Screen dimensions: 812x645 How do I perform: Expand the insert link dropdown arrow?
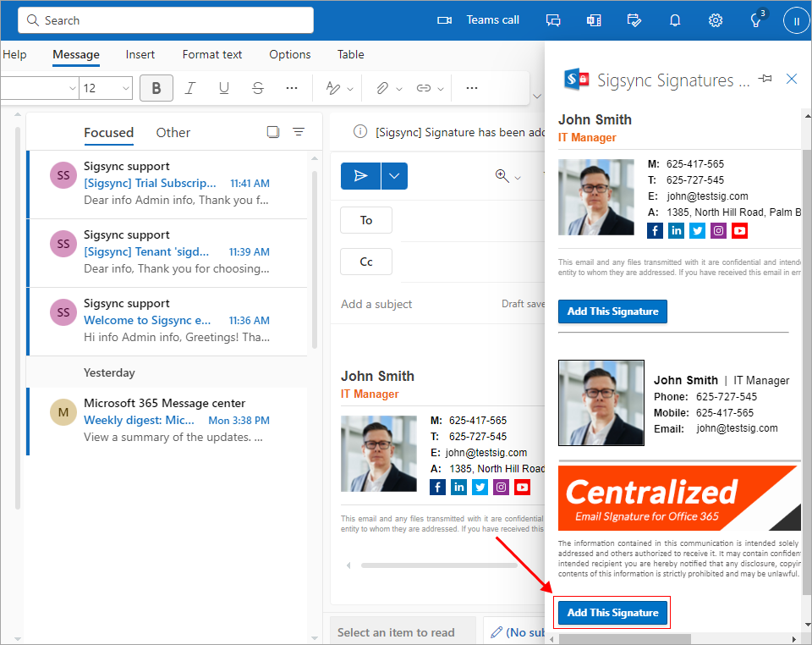pos(441,88)
